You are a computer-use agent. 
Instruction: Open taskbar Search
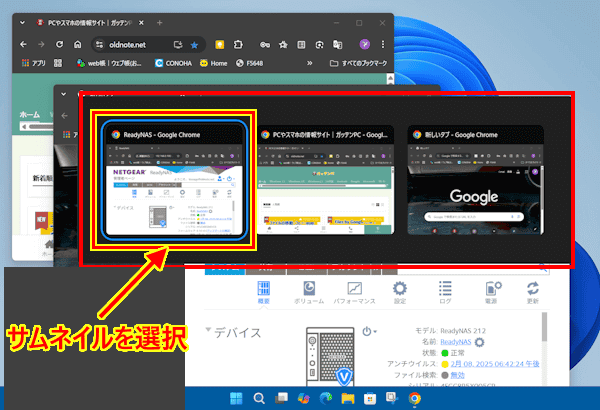(259, 399)
